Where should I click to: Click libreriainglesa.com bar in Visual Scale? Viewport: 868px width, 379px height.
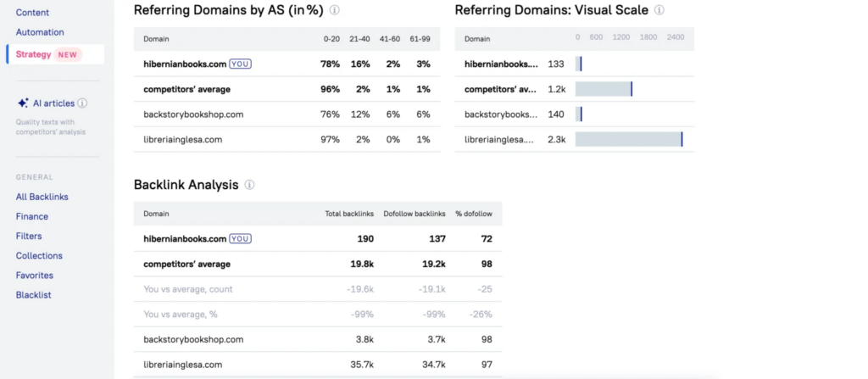(x=628, y=139)
